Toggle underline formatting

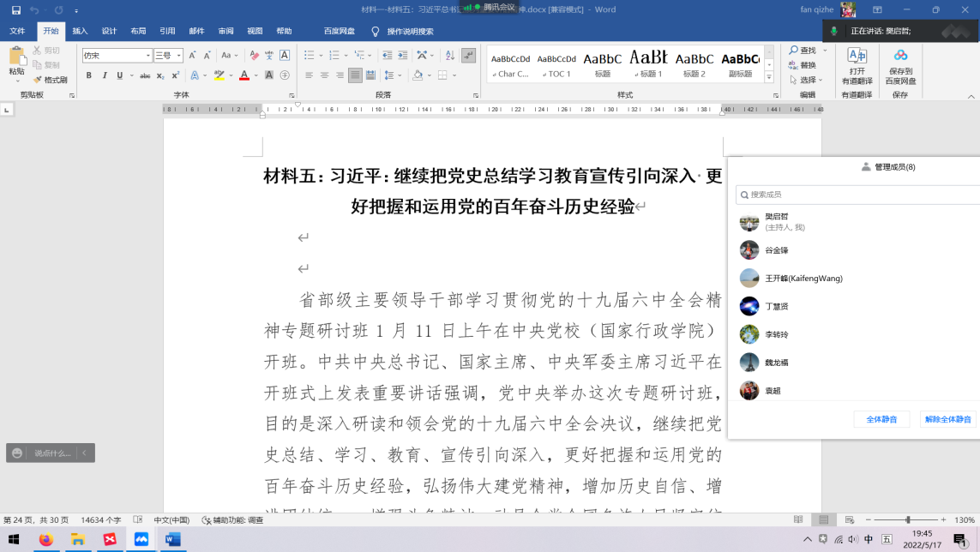119,75
